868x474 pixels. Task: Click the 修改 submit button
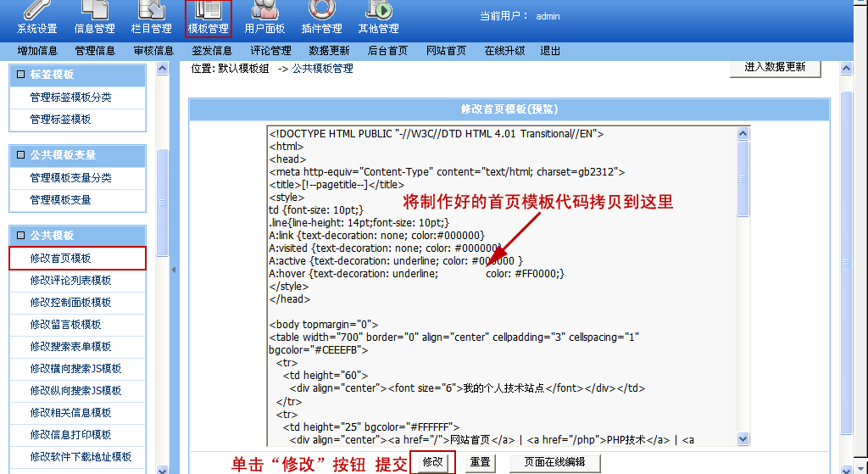coord(432,462)
